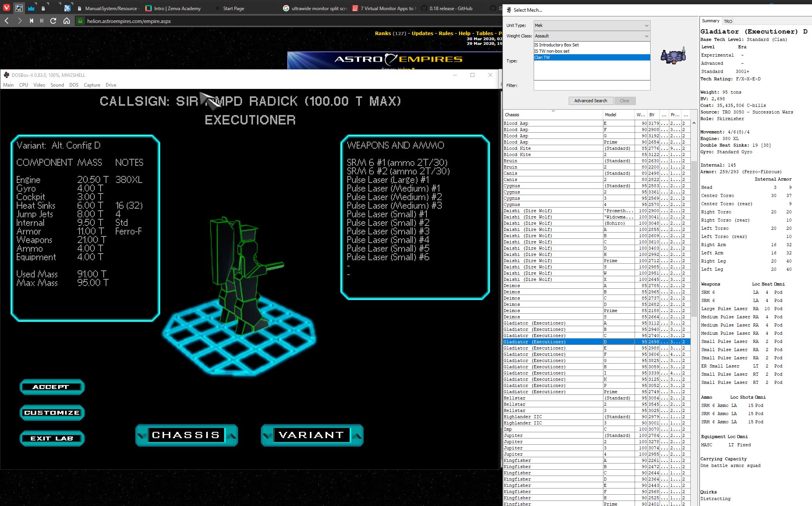Go to the browser home page
Screen dimensions: 812x506
pyautogui.click(x=67, y=21)
